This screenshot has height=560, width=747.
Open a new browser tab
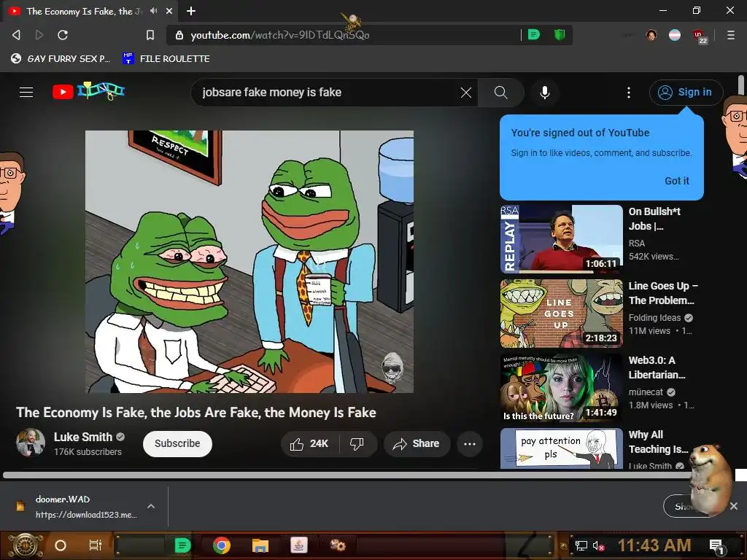[191, 10]
